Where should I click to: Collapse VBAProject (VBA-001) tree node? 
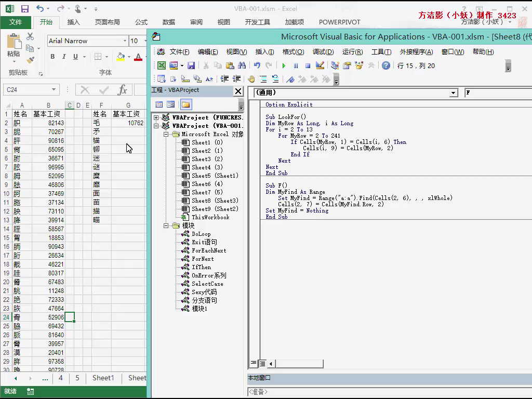156,126
